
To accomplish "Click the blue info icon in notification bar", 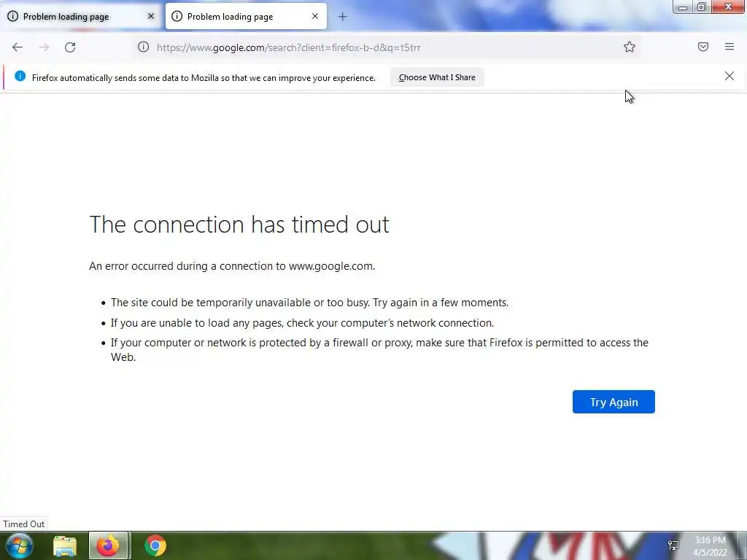I will 20,76.
